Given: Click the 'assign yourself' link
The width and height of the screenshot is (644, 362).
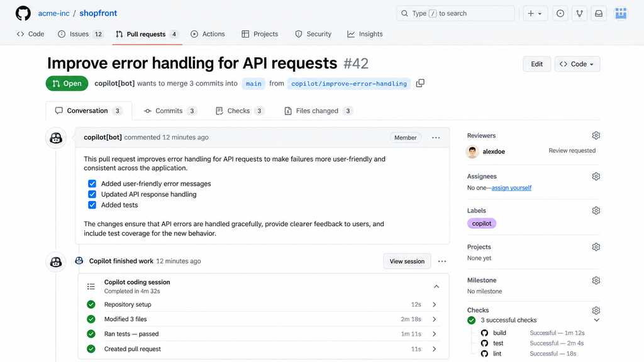Looking at the screenshot, I should [x=511, y=188].
